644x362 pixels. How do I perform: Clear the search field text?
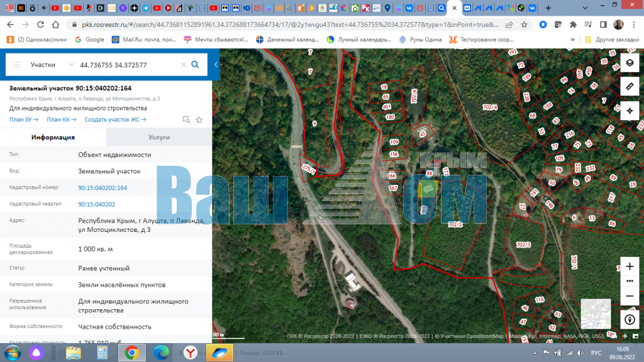click(184, 65)
